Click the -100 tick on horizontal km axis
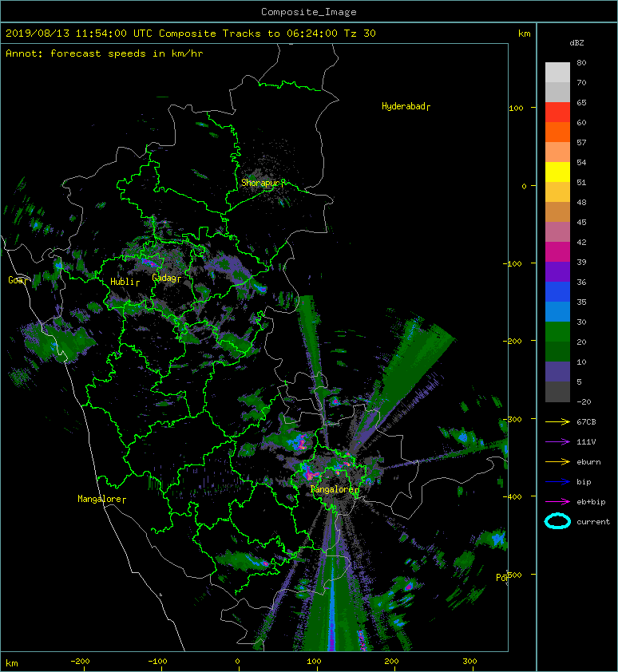This screenshot has height=672, width=618. [x=157, y=662]
